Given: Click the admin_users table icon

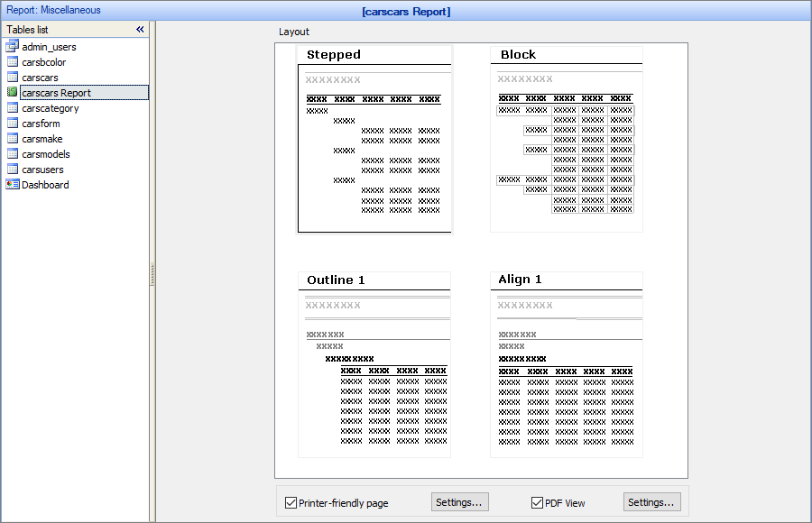Looking at the screenshot, I should click(13, 47).
